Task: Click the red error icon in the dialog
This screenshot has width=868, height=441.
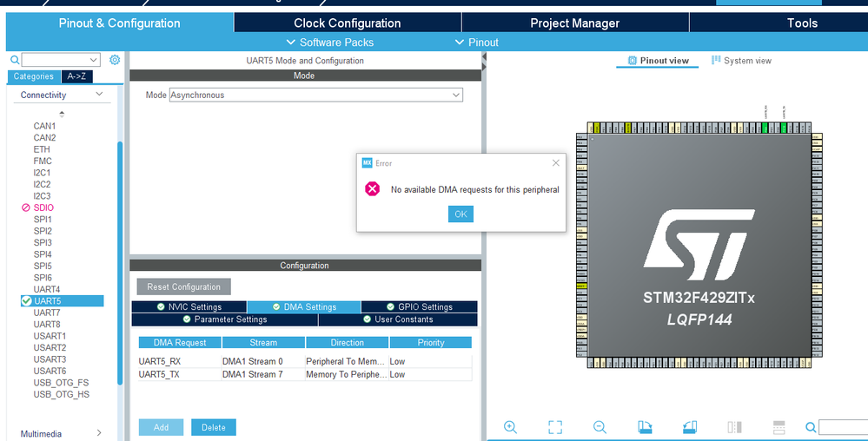Action: pos(373,189)
